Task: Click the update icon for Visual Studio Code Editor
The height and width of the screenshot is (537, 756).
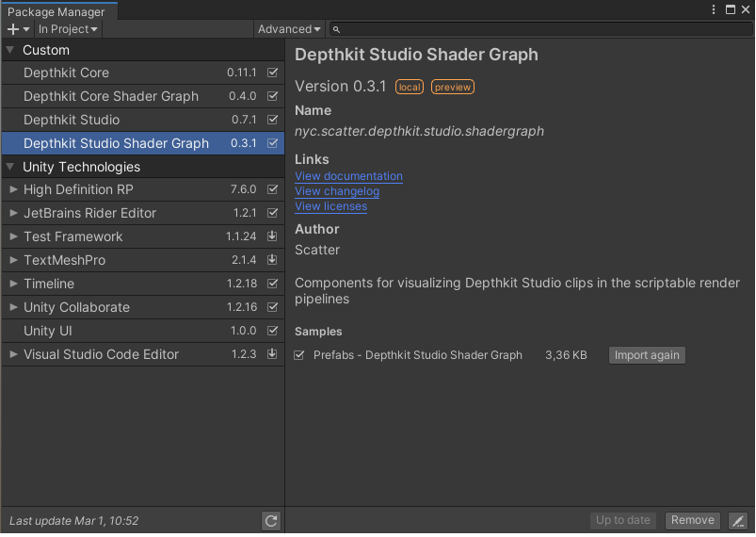Action: 273,354
